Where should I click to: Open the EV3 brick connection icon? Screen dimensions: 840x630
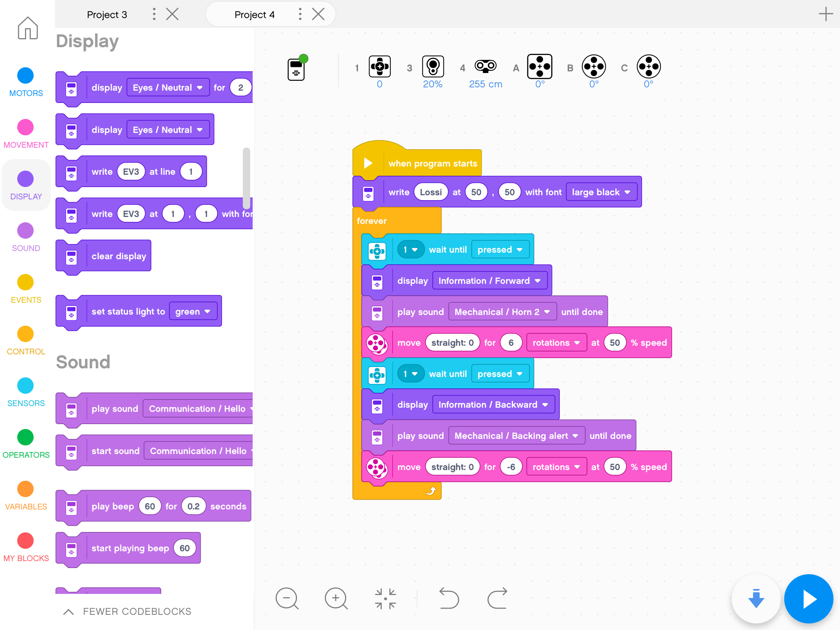[297, 68]
